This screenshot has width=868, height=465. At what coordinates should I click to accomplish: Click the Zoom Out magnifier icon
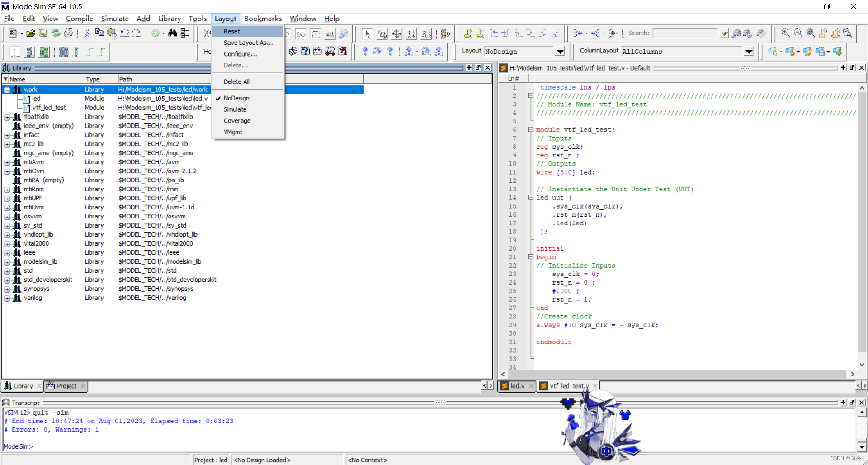click(x=798, y=33)
